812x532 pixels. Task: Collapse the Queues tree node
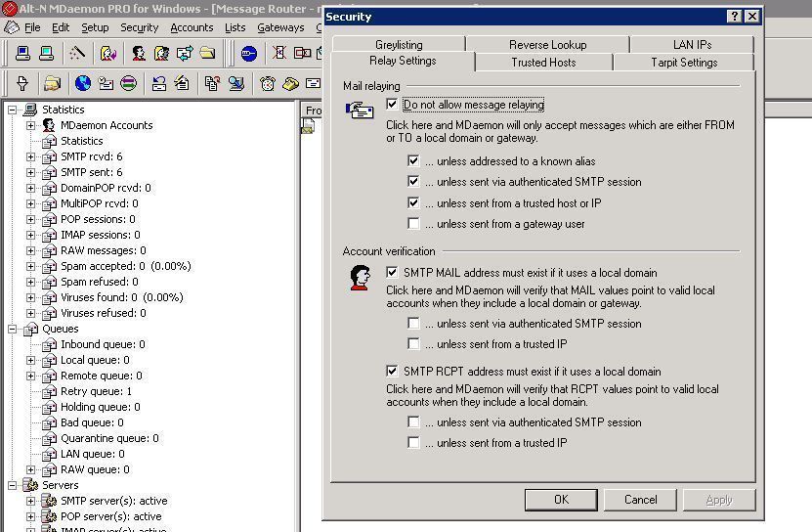pyautogui.click(x=12, y=329)
